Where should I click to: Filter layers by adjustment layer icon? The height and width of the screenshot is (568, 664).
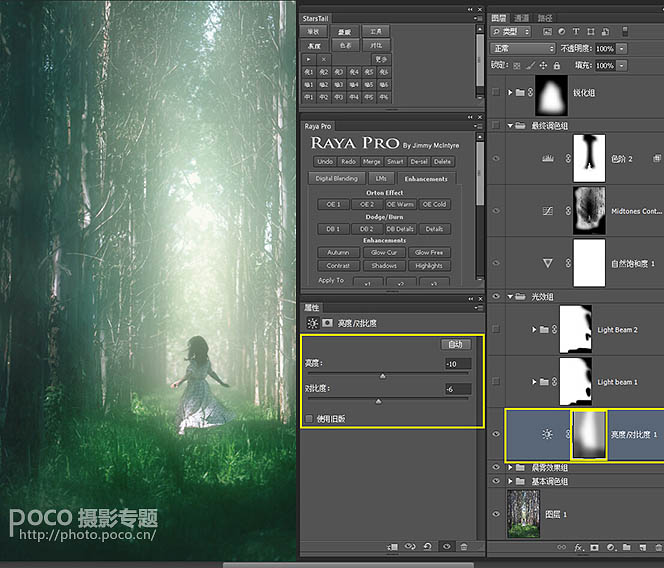click(x=562, y=31)
